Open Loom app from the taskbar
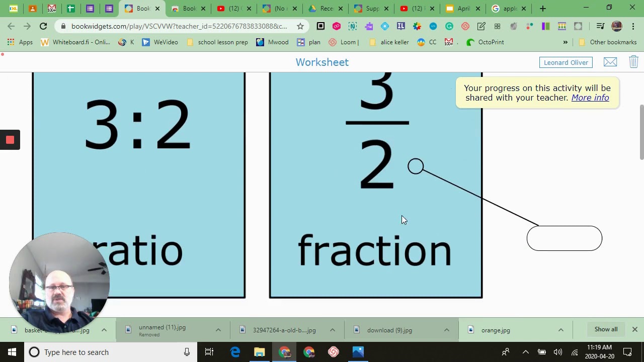644x362 pixels. pyautogui.click(x=334, y=352)
